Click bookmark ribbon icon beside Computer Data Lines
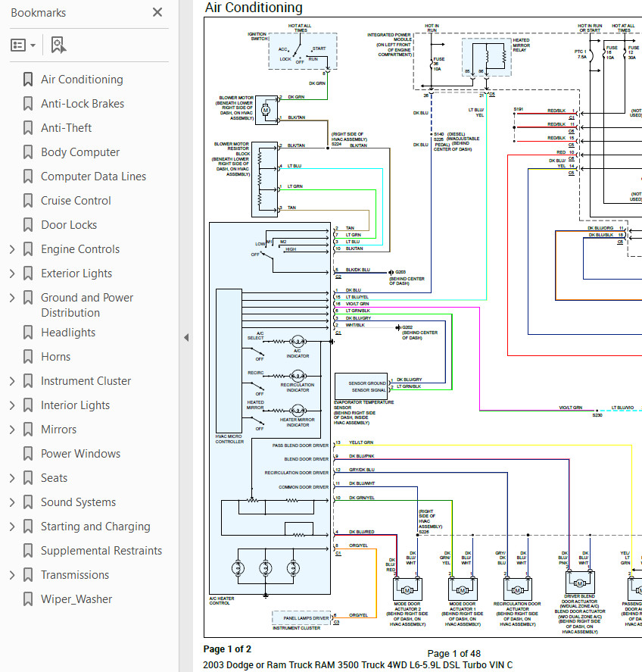 (x=28, y=176)
